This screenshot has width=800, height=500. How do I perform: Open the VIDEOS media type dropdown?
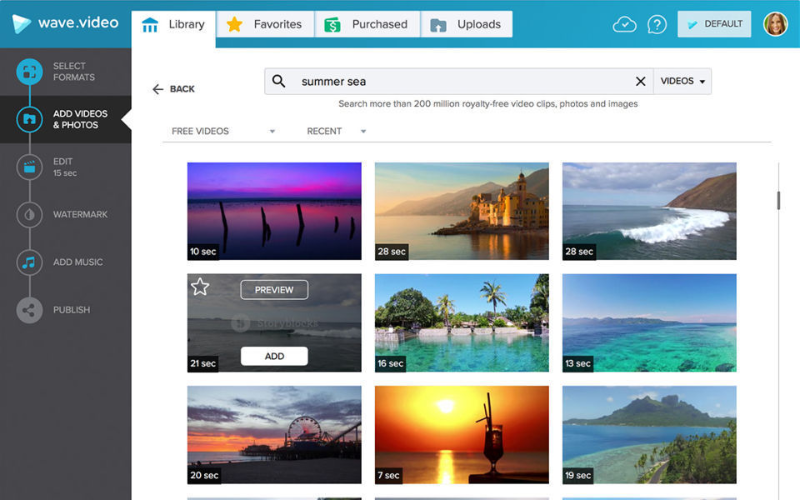point(683,81)
